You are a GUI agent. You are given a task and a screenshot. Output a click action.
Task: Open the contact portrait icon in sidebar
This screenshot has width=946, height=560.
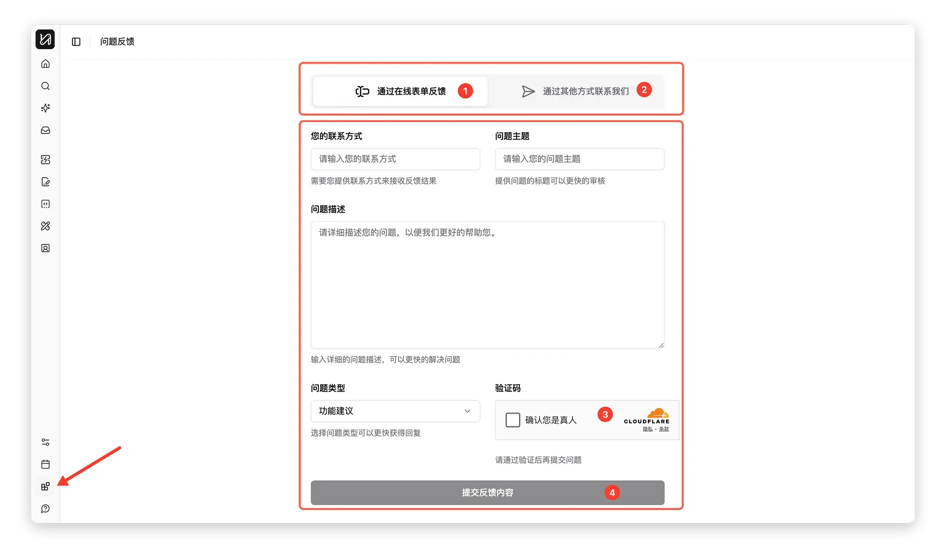click(45, 248)
